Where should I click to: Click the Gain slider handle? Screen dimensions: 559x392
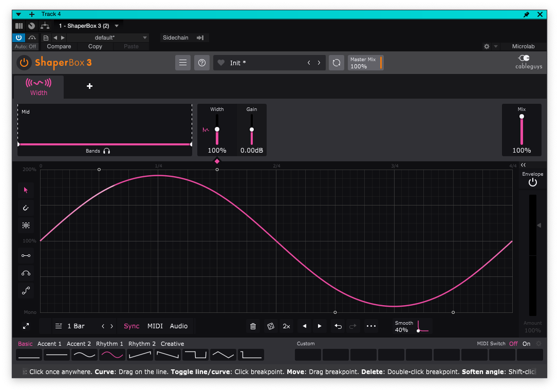(252, 129)
